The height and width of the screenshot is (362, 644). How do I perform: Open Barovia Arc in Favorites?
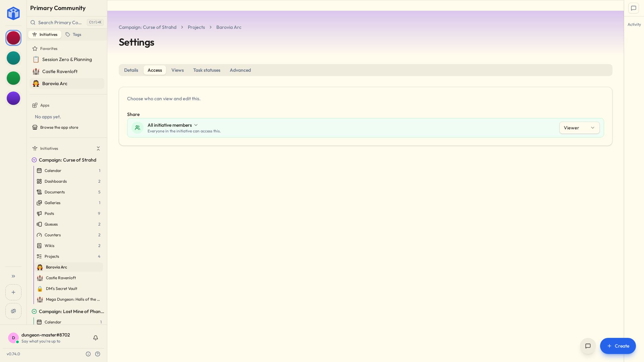(67, 83)
